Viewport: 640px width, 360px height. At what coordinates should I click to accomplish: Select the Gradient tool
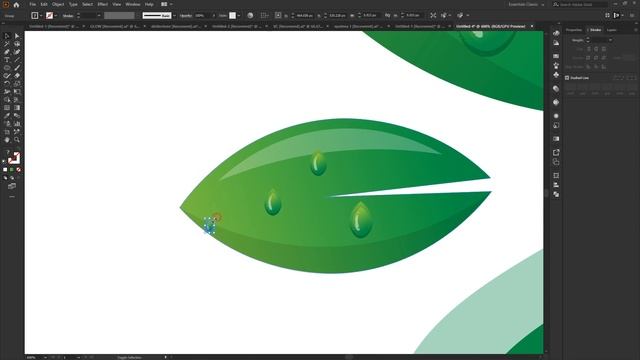(17, 108)
